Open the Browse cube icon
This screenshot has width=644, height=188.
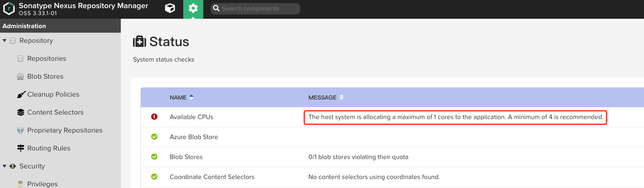click(x=170, y=9)
